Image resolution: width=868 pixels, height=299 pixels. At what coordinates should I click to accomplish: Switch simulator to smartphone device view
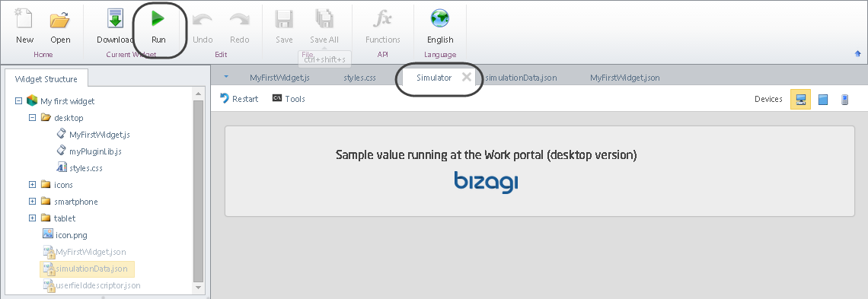pos(844,100)
